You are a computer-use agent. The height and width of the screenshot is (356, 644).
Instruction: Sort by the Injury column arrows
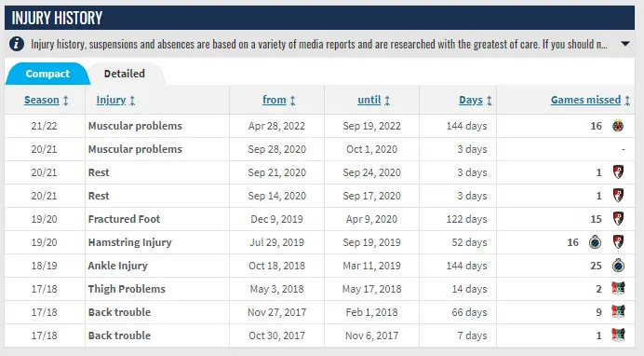[132, 101]
